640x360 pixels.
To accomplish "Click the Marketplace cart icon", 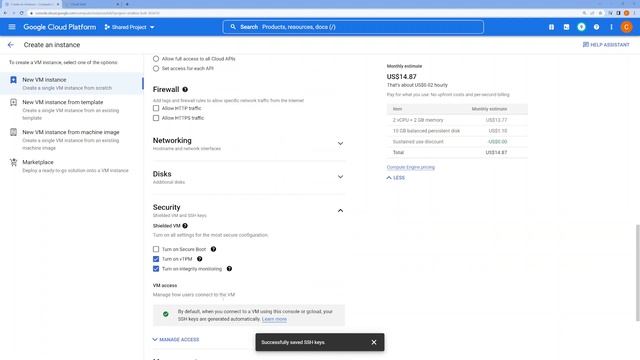I will [x=13, y=162].
